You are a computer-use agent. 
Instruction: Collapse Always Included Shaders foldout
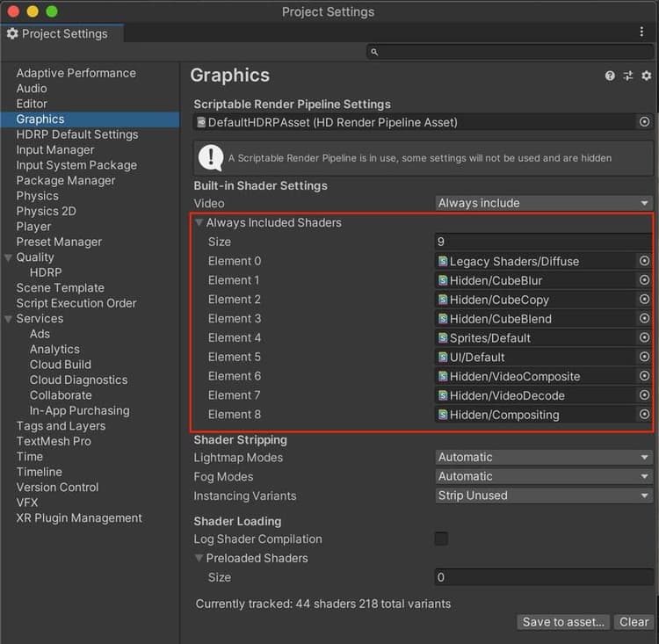(x=199, y=223)
